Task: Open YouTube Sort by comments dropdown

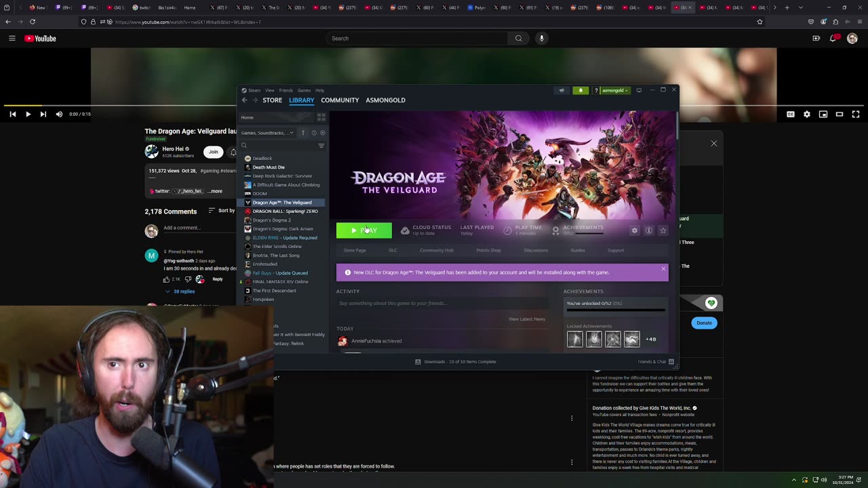Action: click(x=222, y=211)
